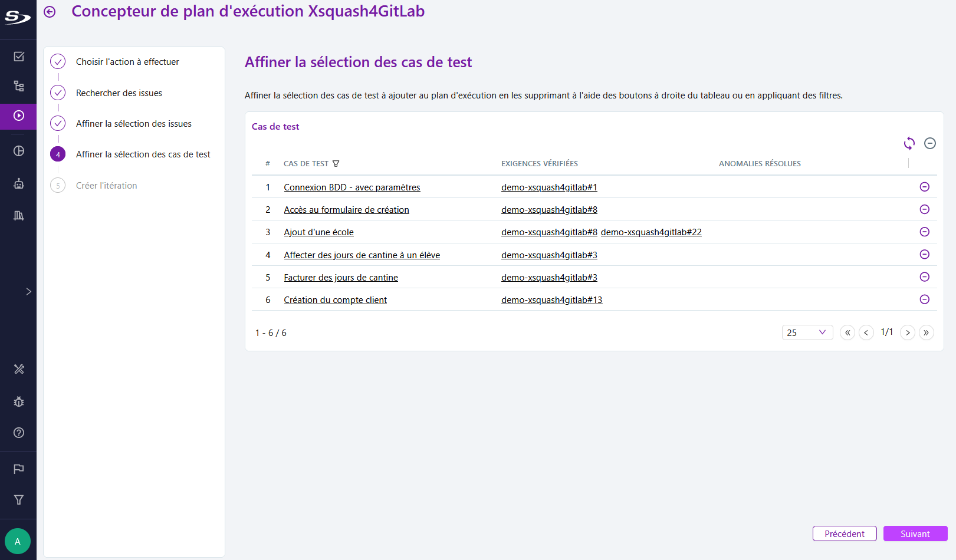956x560 pixels.
Task: Open the bug tracker icon in sidebar
Action: [x=18, y=401]
